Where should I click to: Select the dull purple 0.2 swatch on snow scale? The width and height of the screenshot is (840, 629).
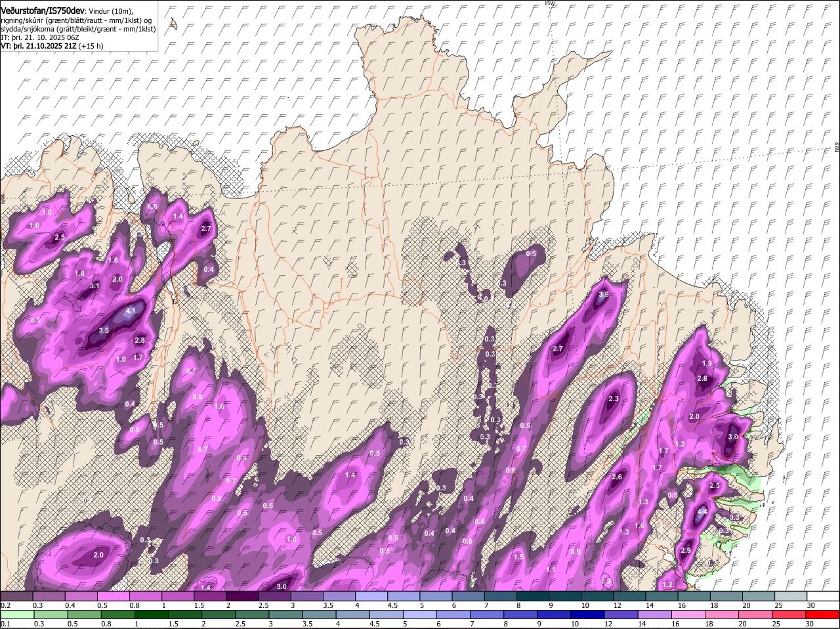16,596
